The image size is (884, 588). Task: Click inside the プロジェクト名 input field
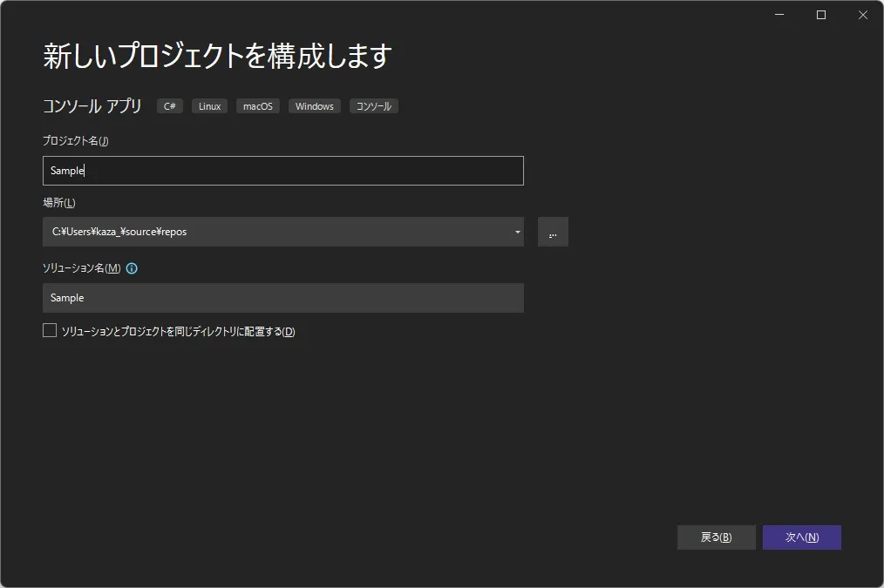point(282,170)
